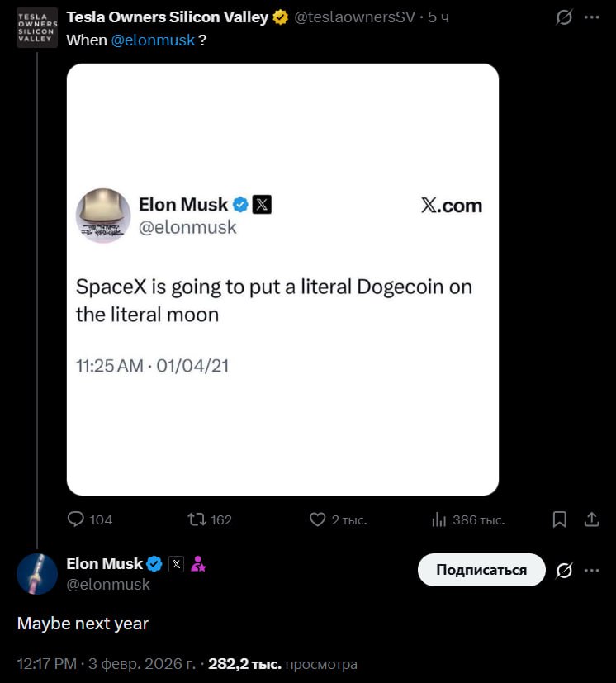Click the purple subscriber badge icon
Screen dimensions: 616x683
point(198,565)
